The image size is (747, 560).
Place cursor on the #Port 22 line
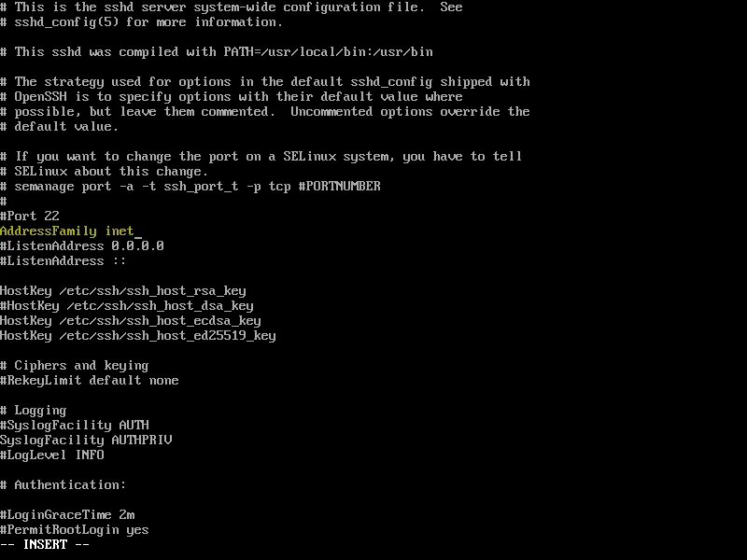pyautogui.click(x=30, y=216)
